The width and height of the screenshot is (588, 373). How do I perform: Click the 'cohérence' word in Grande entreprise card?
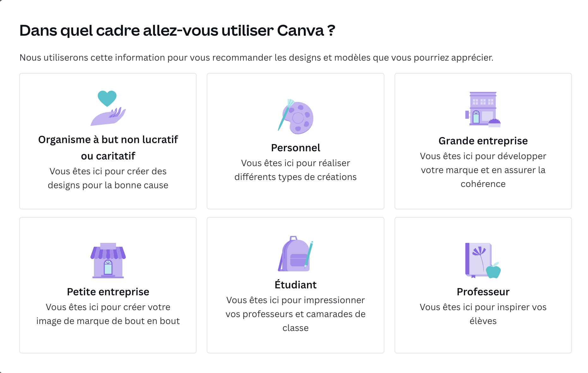(x=483, y=184)
